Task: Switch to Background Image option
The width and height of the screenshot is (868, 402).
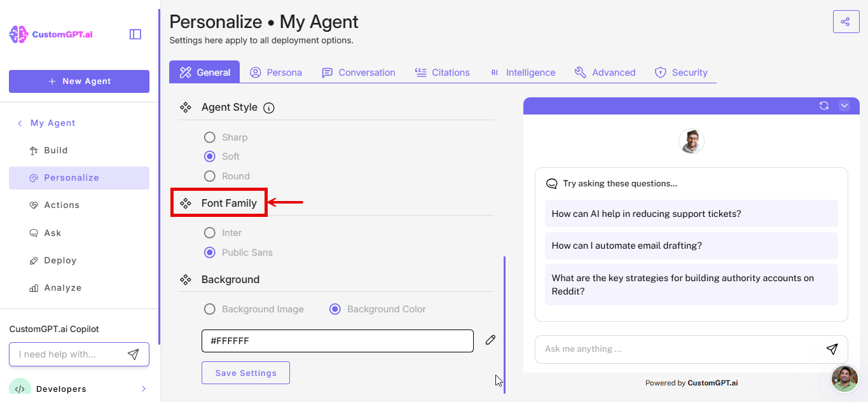Action: tap(210, 309)
